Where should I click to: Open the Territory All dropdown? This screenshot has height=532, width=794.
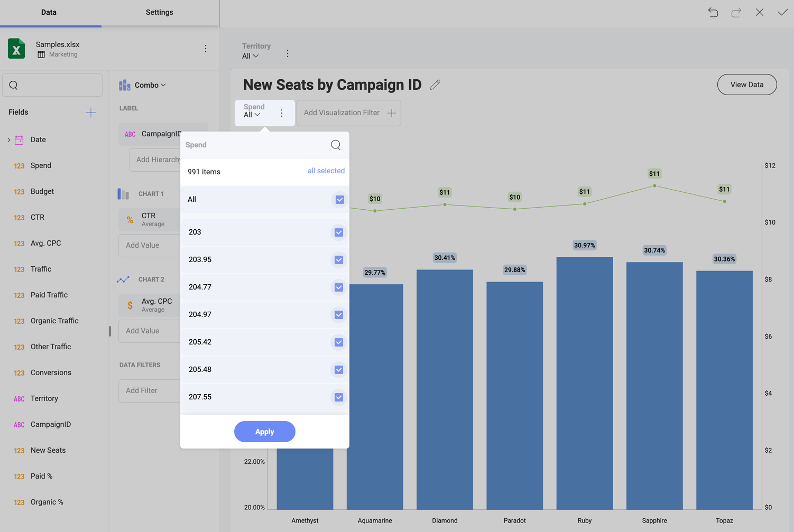pos(251,56)
